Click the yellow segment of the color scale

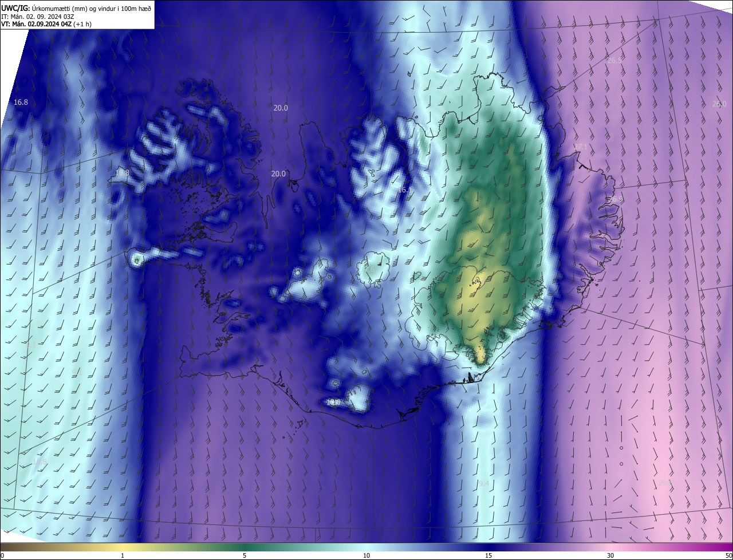click(123, 547)
